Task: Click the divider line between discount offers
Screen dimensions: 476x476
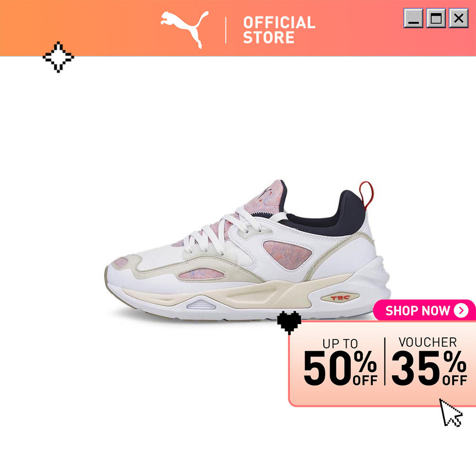Action: tap(385, 361)
